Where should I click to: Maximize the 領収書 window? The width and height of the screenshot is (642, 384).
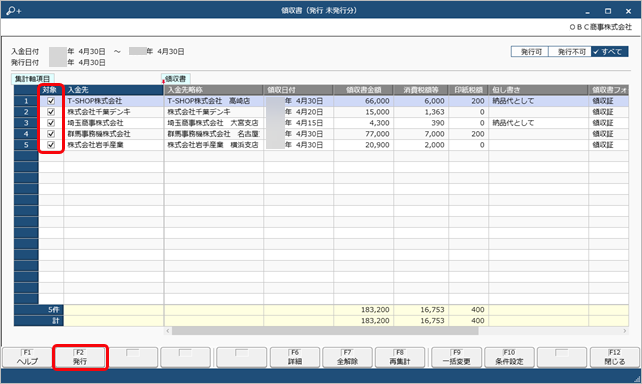coord(608,11)
